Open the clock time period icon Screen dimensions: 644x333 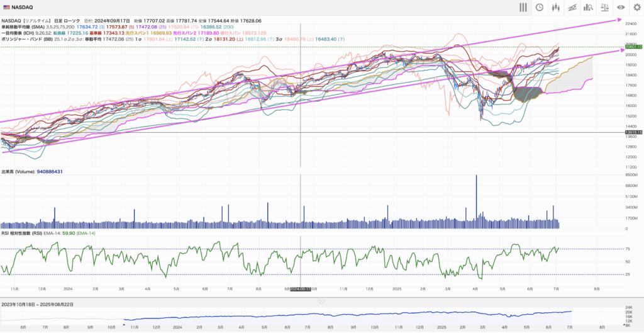tap(539, 7)
